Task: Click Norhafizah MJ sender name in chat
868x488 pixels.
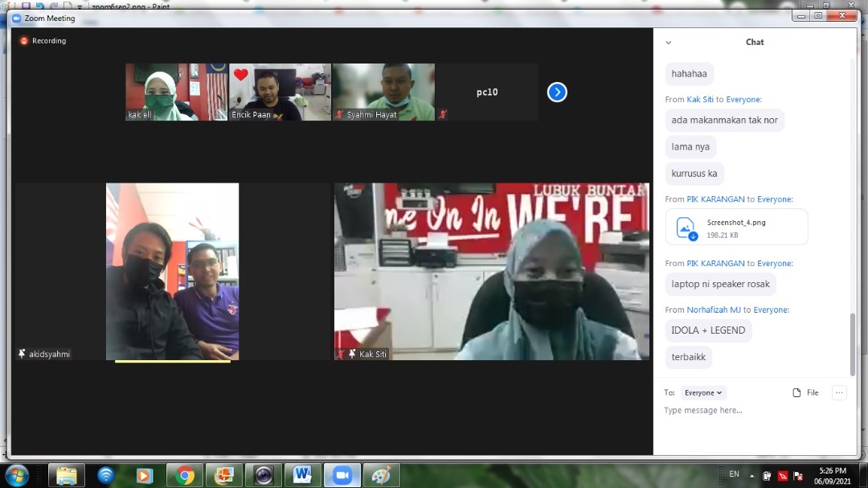Action: 714,310
